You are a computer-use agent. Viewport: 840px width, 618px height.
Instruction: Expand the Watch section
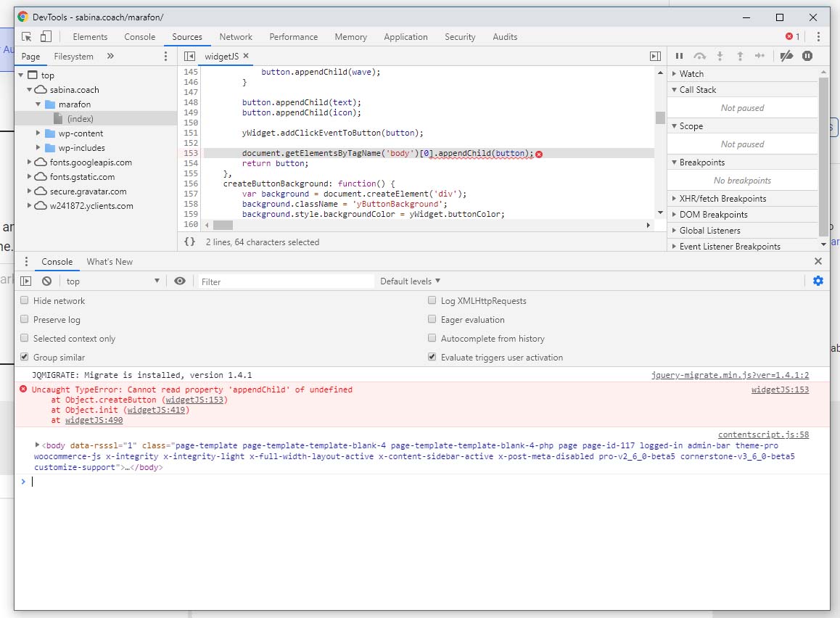(691, 74)
